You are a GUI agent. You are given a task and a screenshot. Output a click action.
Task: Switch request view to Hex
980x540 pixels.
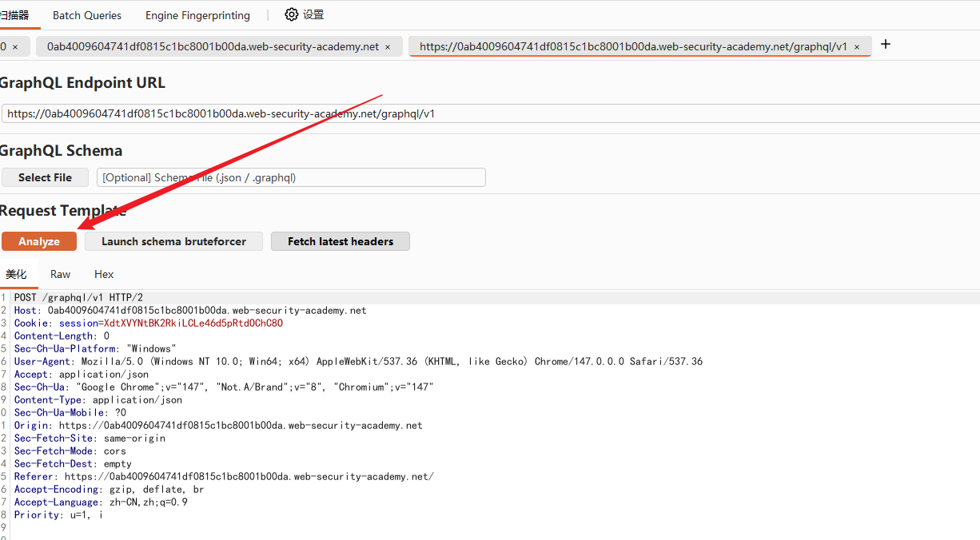click(104, 274)
